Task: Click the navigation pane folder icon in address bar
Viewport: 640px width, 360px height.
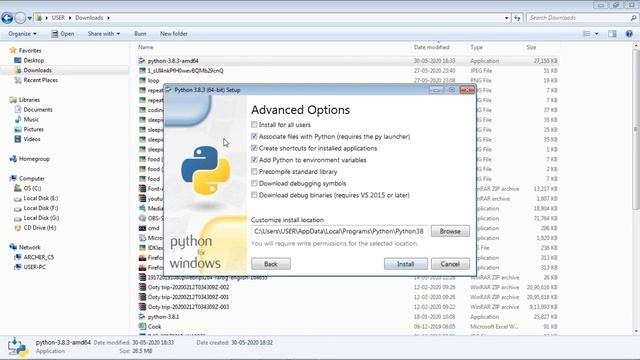Action: point(38,18)
